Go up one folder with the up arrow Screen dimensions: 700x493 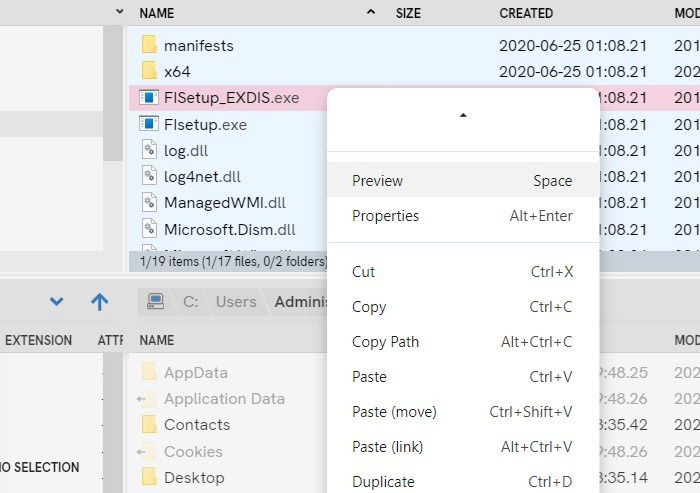click(99, 301)
